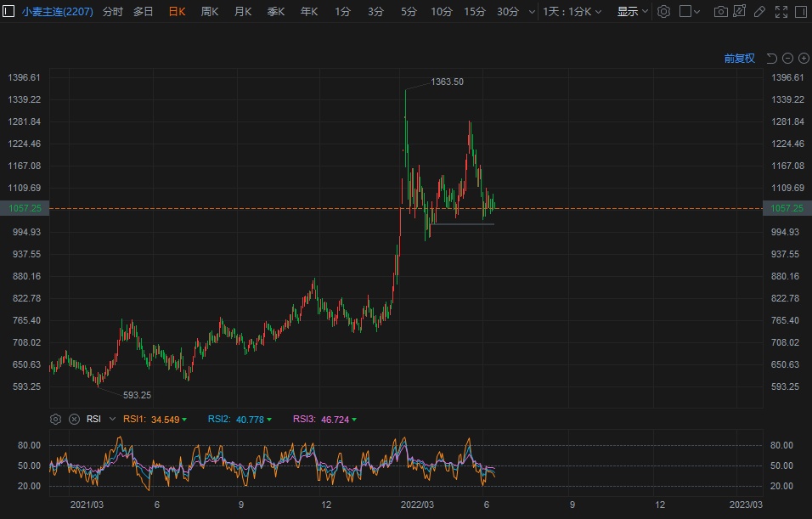Toggle the right side panel
812x519 pixels.
799,12
